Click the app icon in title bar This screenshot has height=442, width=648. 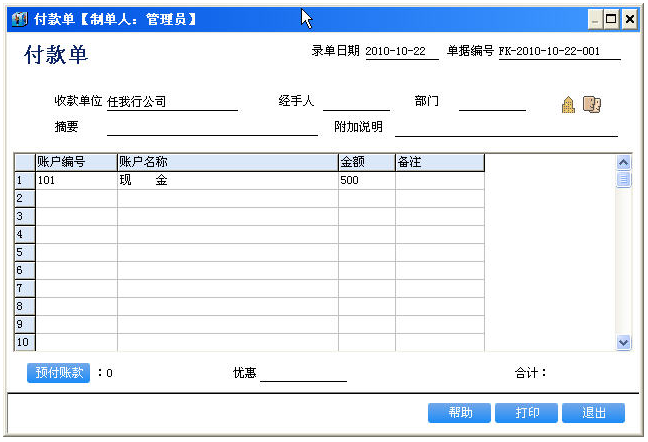(19, 19)
